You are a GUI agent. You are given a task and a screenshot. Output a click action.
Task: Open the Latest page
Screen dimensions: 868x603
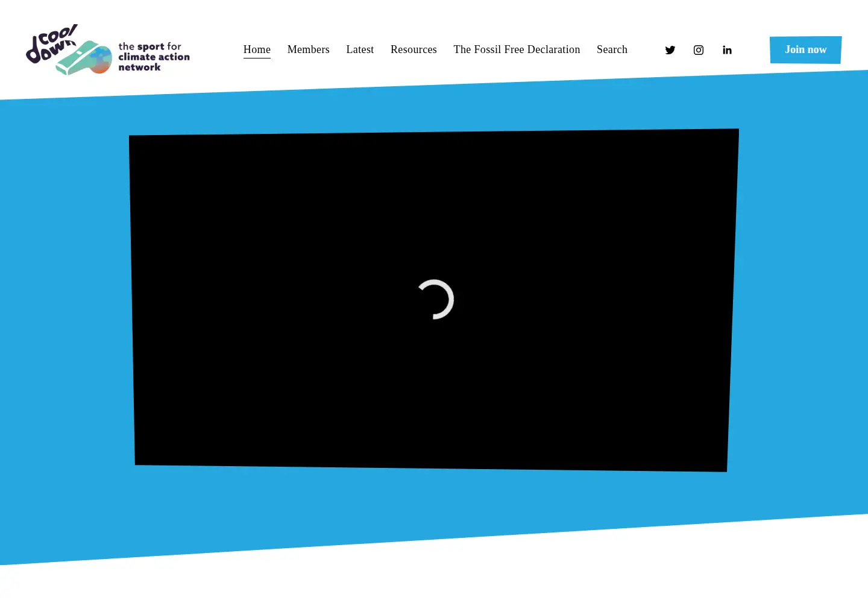pos(360,49)
